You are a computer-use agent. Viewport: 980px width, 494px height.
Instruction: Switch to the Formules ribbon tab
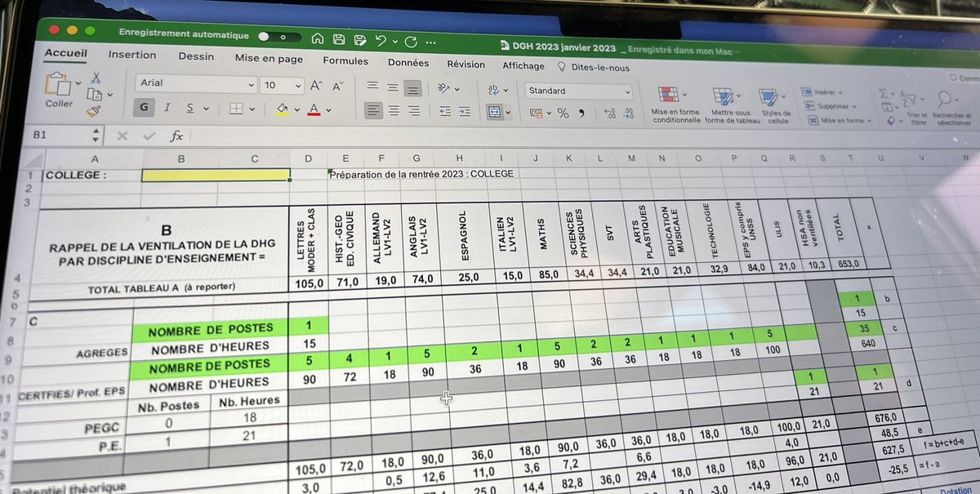pos(345,60)
